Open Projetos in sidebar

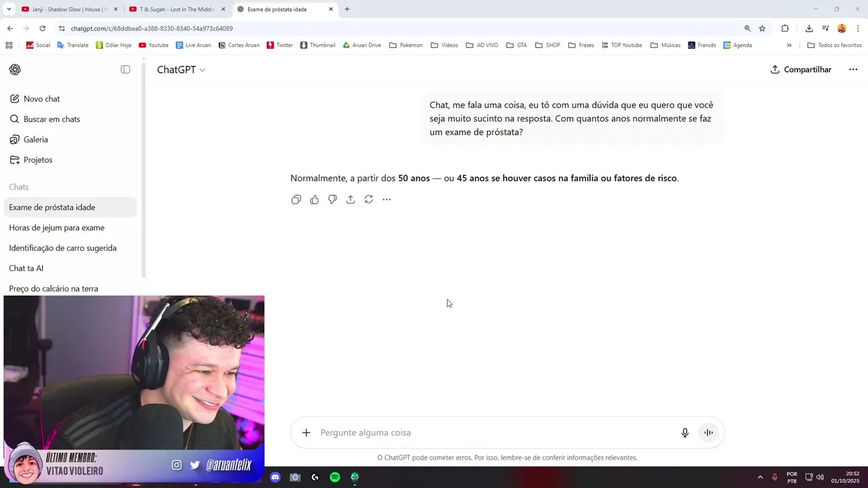pyautogui.click(x=71, y=160)
